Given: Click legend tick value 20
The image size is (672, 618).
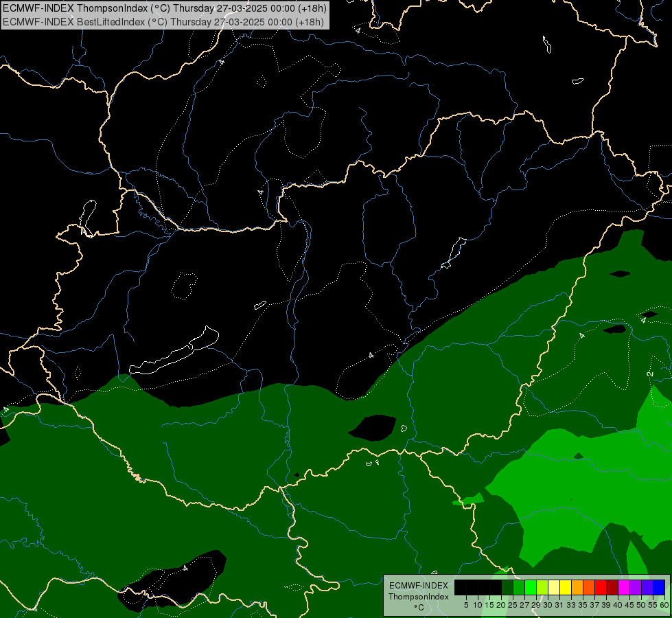Looking at the screenshot, I should pos(501,605).
